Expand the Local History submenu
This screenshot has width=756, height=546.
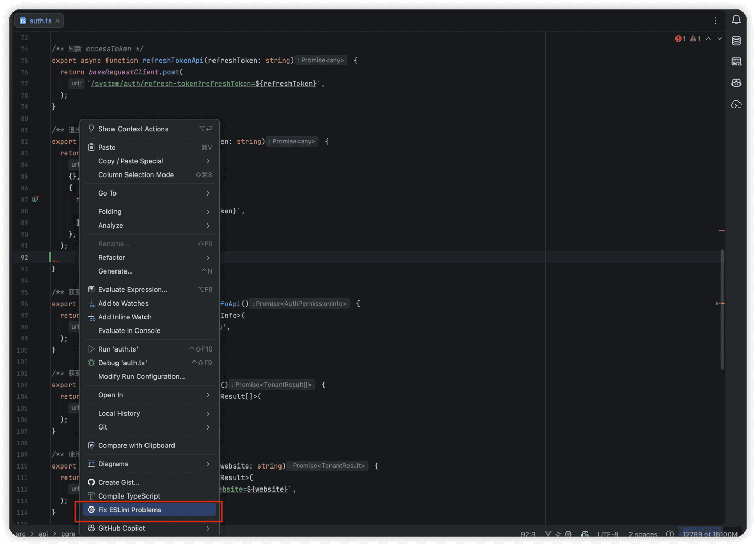point(150,413)
